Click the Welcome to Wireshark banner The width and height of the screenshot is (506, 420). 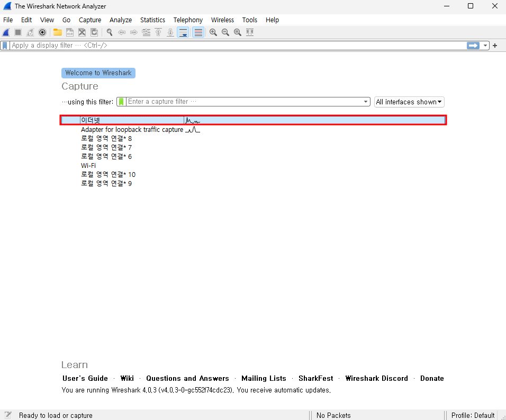point(98,73)
